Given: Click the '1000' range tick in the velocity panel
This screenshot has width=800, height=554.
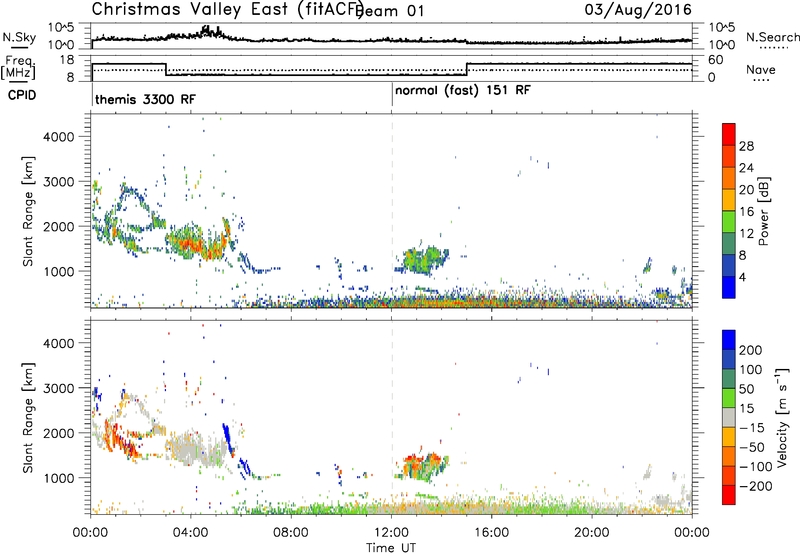Looking at the screenshot, I should (59, 477).
